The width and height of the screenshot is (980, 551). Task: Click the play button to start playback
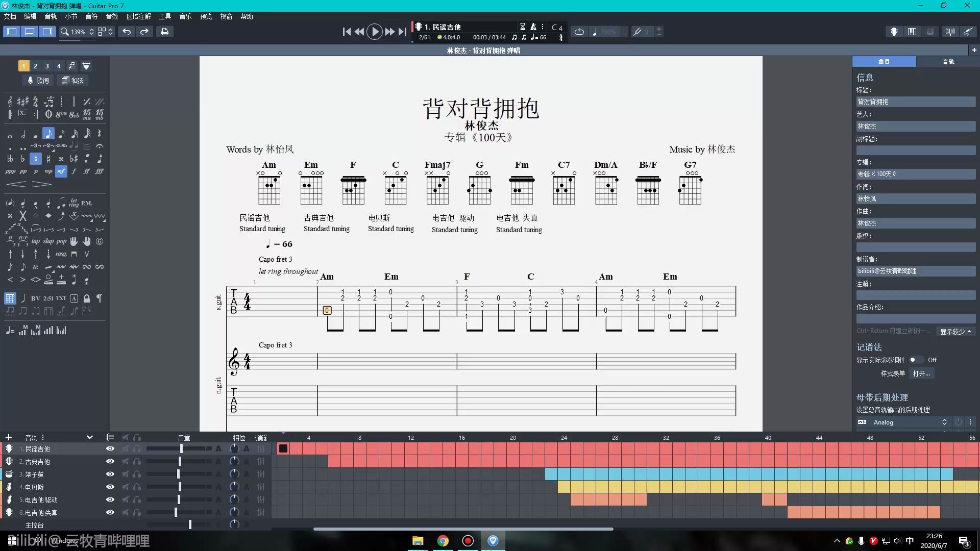tap(375, 32)
